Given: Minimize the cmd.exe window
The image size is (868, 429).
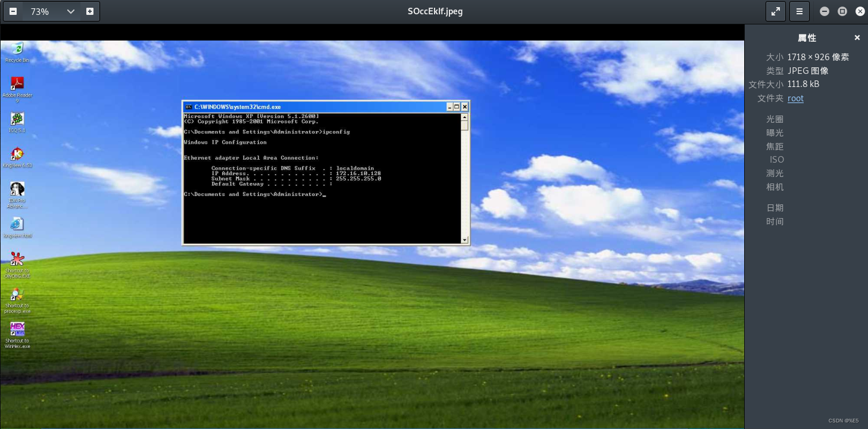Looking at the screenshot, I should (450, 107).
